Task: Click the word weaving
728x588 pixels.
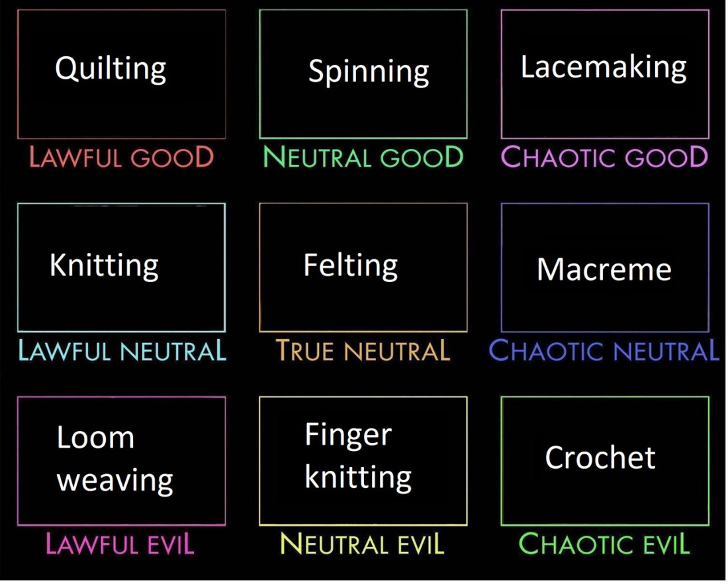Action: pos(115,480)
